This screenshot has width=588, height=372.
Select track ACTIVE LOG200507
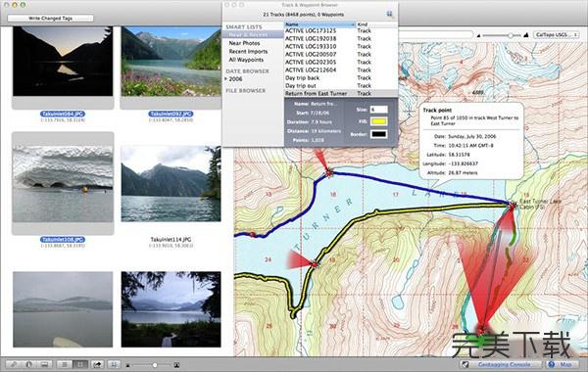[340, 54]
